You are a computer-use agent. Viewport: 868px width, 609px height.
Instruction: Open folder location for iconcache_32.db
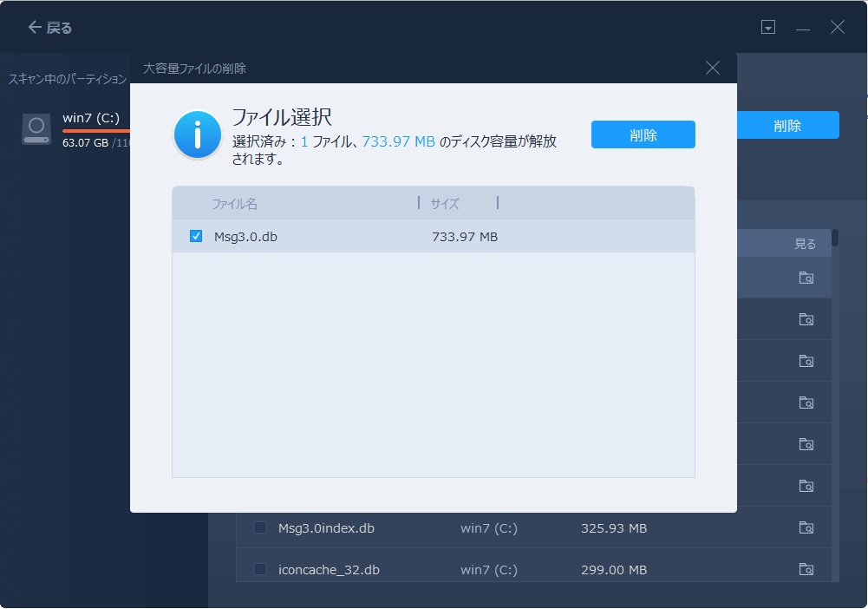806,569
